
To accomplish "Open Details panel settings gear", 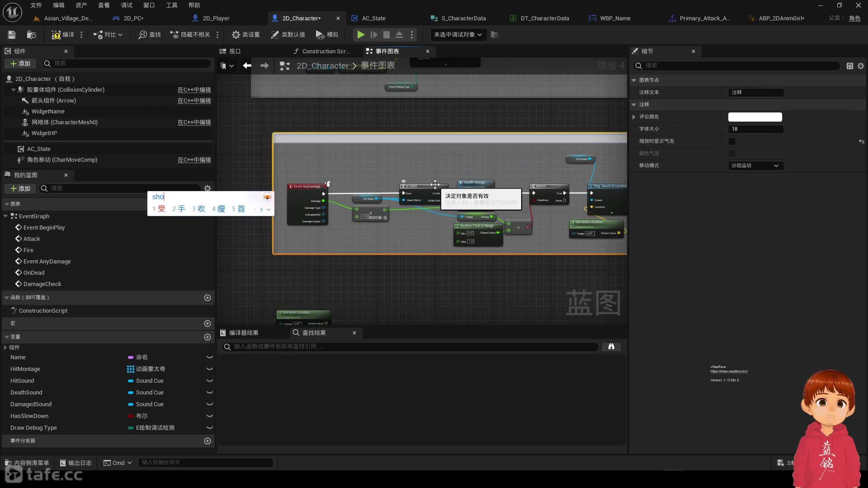I will pyautogui.click(x=861, y=66).
